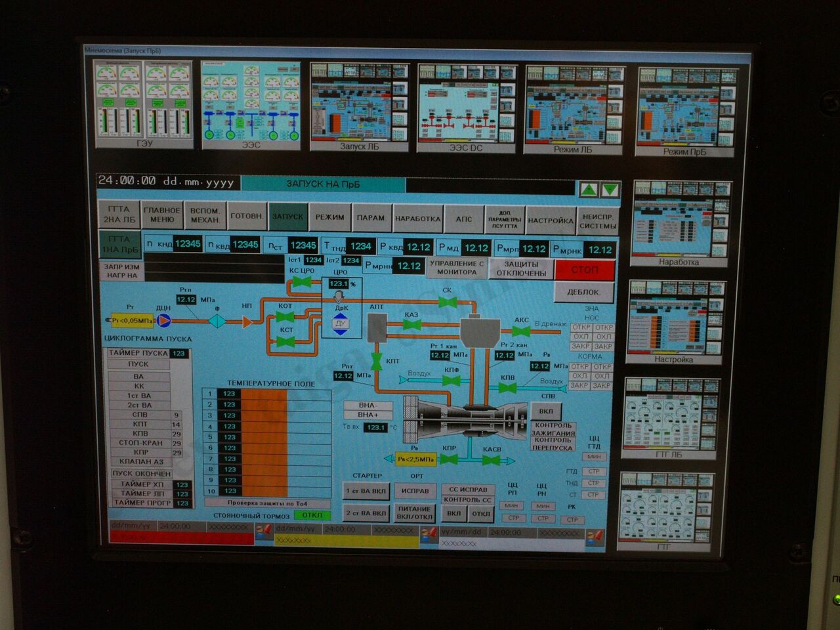Open the ДУ selector under the ДрК symbol

click(340, 323)
